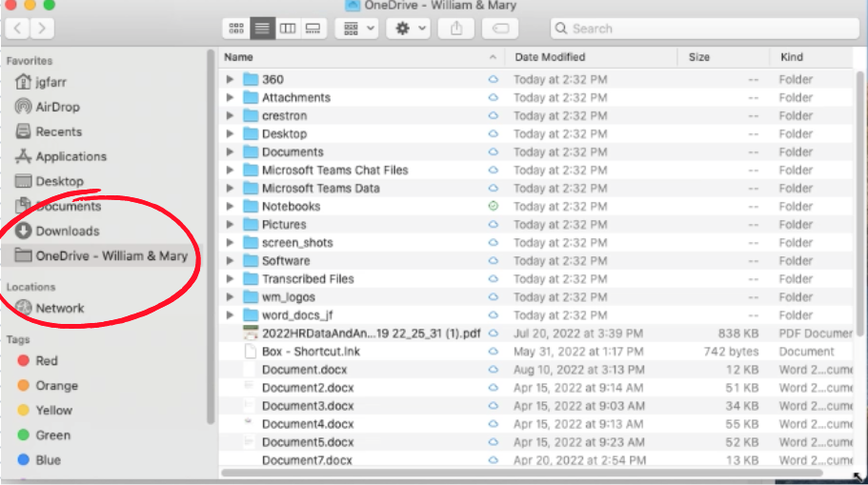Switch to icon view
The height and width of the screenshot is (485, 868).
[x=236, y=29]
